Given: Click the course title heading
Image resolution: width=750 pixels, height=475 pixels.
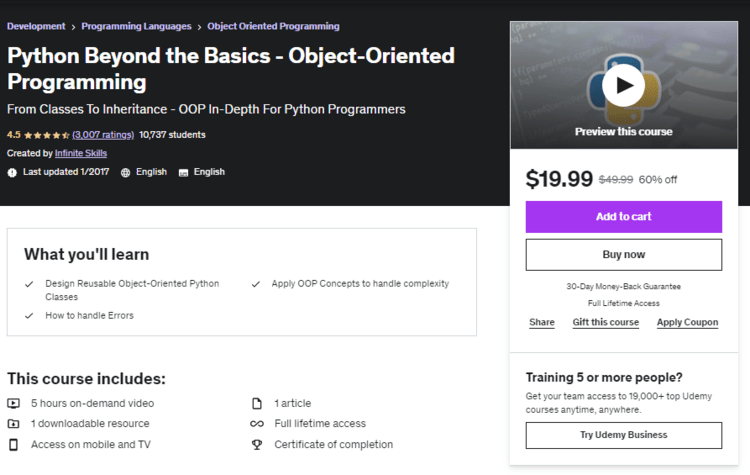Looking at the screenshot, I should tap(231, 69).
